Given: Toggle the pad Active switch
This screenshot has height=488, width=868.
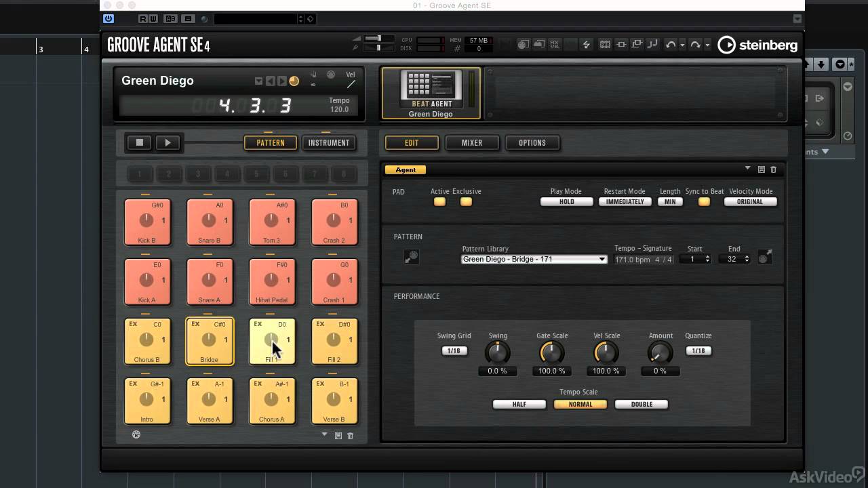Looking at the screenshot, I should [x=440, y=201].
